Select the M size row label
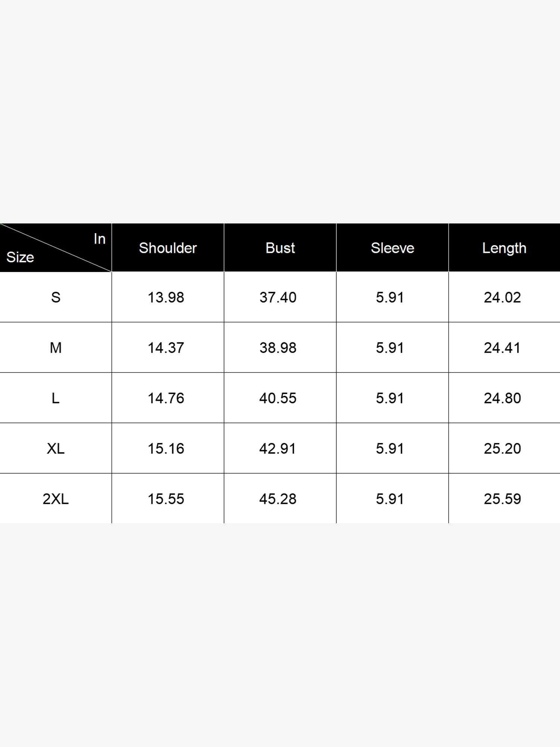The height and width of the screenshot is (747, 560). (56, 348)
